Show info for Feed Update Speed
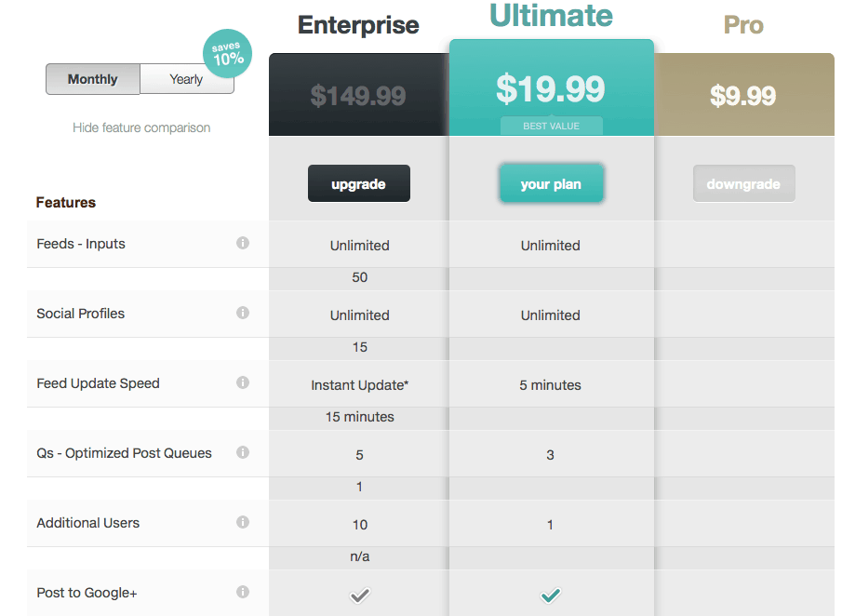Viewport: 842px width, 616px height. pyautogui.click(x=243, y=383)
